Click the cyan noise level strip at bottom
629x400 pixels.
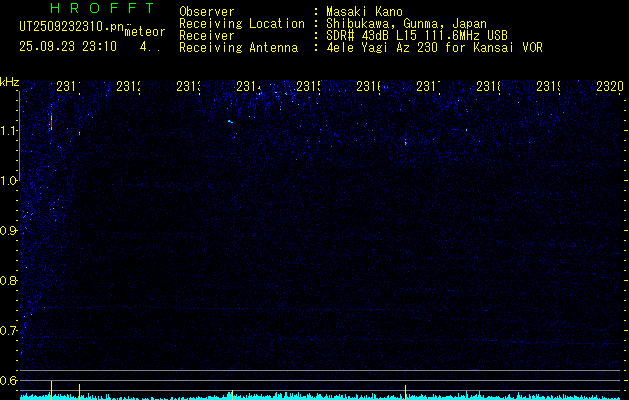pos(320,397)
